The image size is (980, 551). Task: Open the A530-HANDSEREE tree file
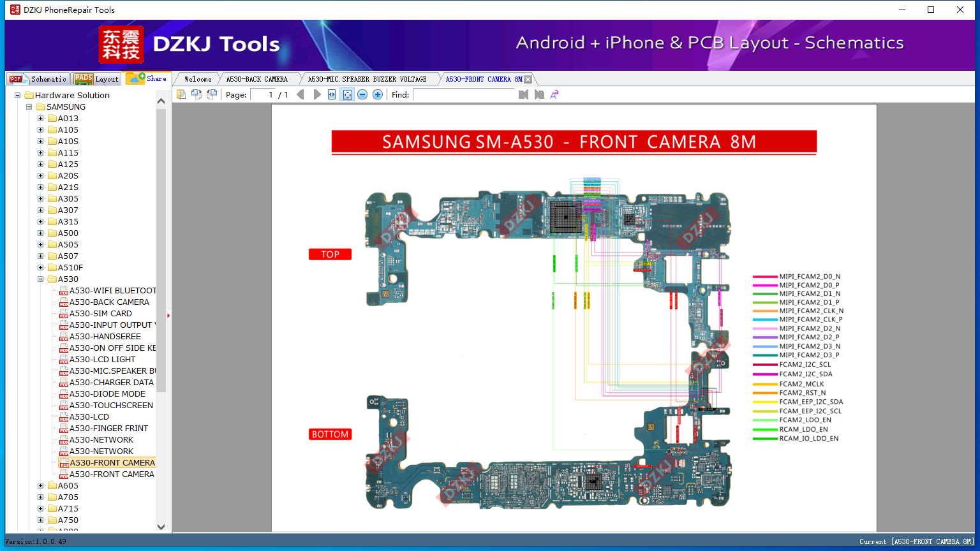(105, 337)
